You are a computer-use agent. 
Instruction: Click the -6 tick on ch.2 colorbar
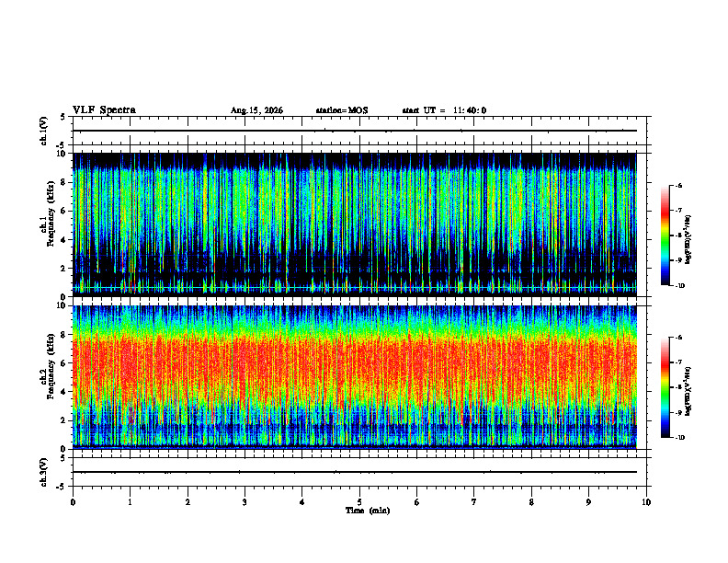click(x=678, y=338)
